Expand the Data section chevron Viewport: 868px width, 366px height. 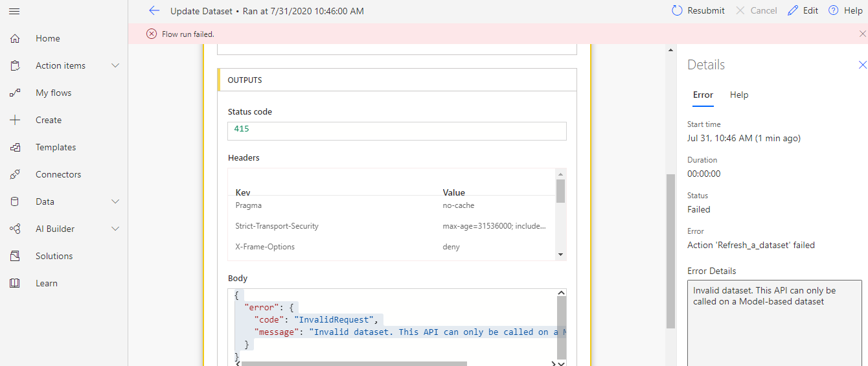pyautogui.click(x=115, y=201)
